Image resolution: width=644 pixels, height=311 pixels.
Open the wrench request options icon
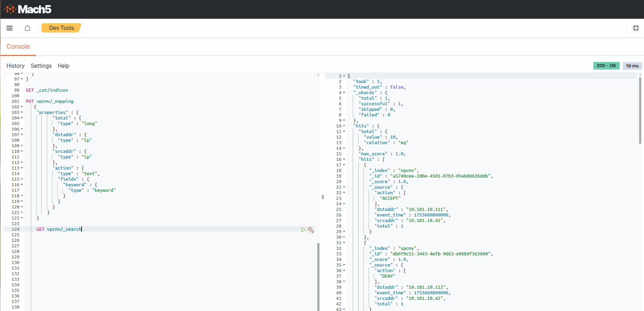(x=311, y=230)
